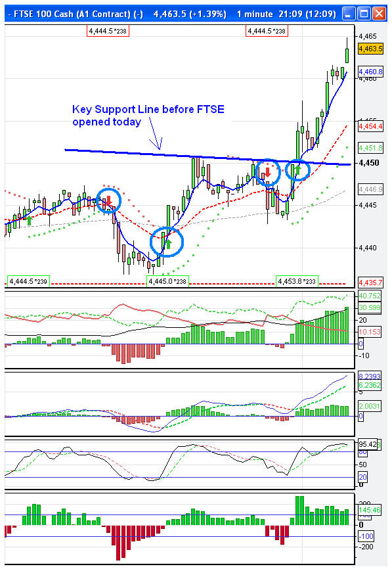Click the green 6.2362 MACD signal label

[x=370, y=385]
